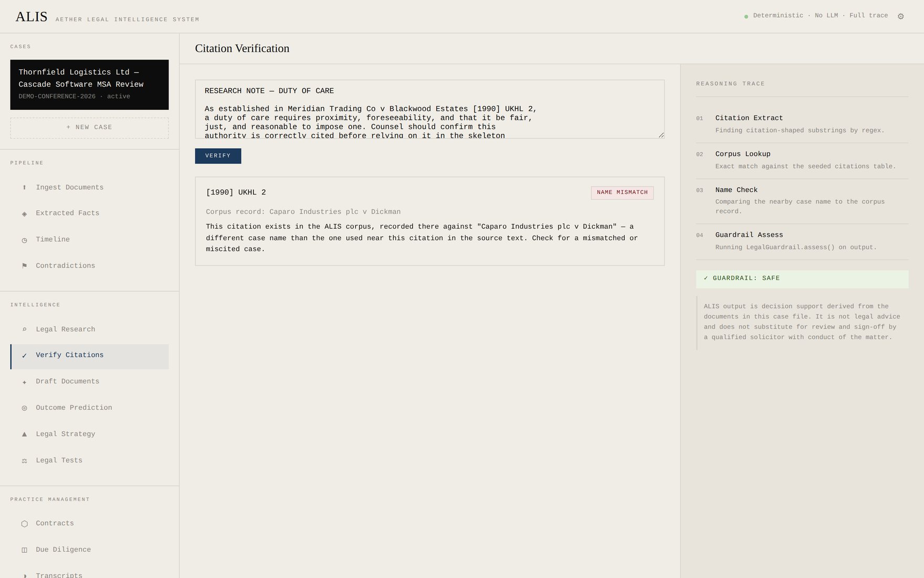The image size is (924, 578).
Task: Click the ALIS logo title
Action: (31, 17)
